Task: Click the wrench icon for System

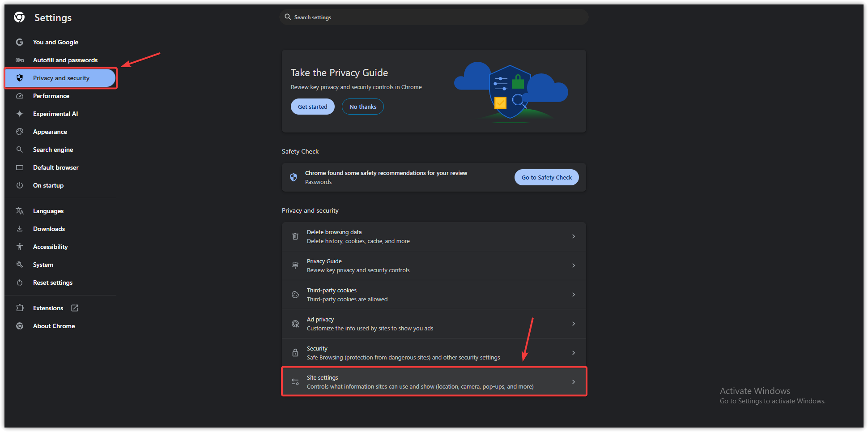Action: (20, 265)
